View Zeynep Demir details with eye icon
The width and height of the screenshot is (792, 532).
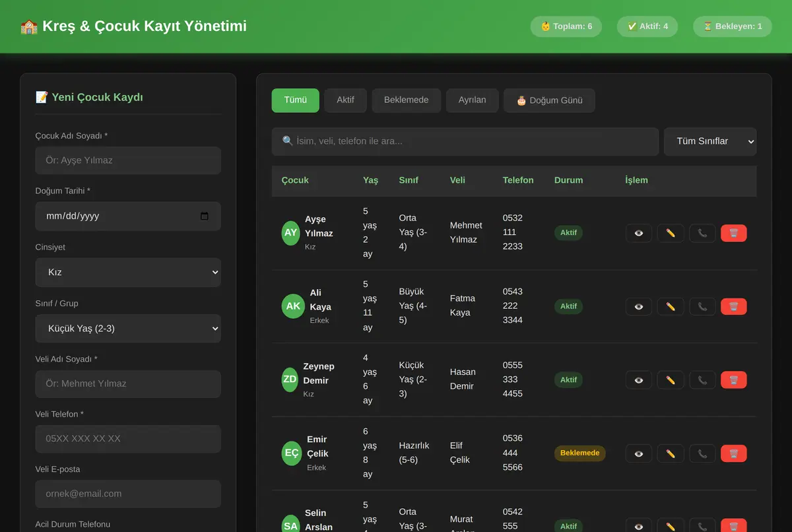point(639,380)
